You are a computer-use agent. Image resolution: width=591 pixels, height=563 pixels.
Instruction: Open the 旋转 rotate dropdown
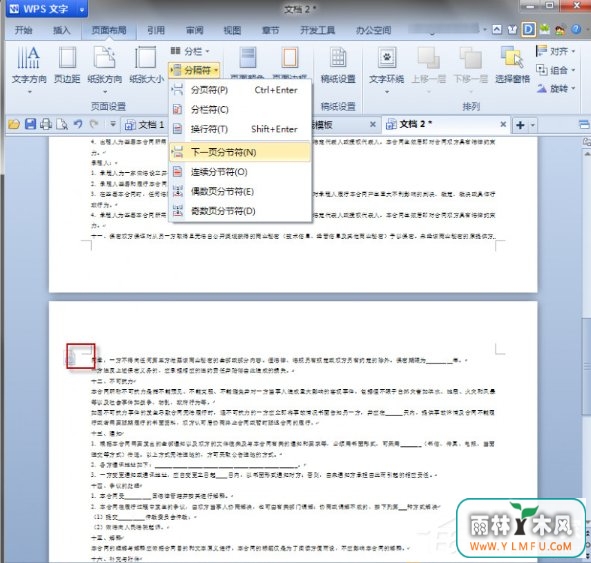(556, 89)
